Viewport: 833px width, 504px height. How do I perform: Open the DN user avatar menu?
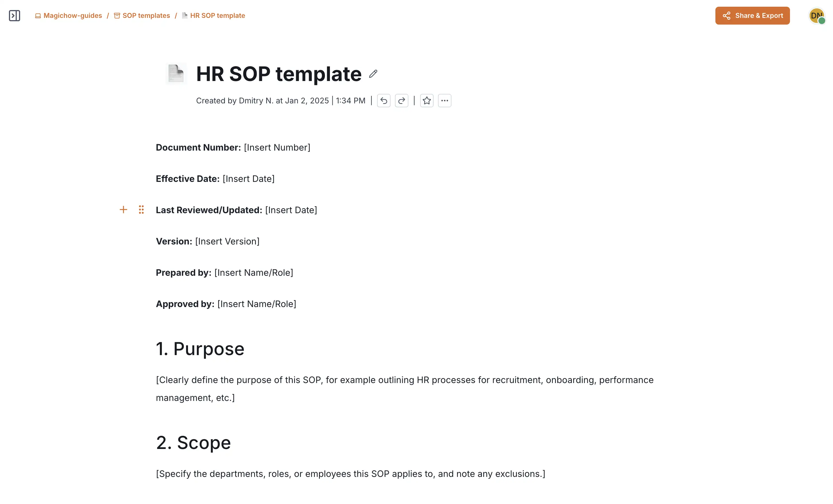point(816,16)
